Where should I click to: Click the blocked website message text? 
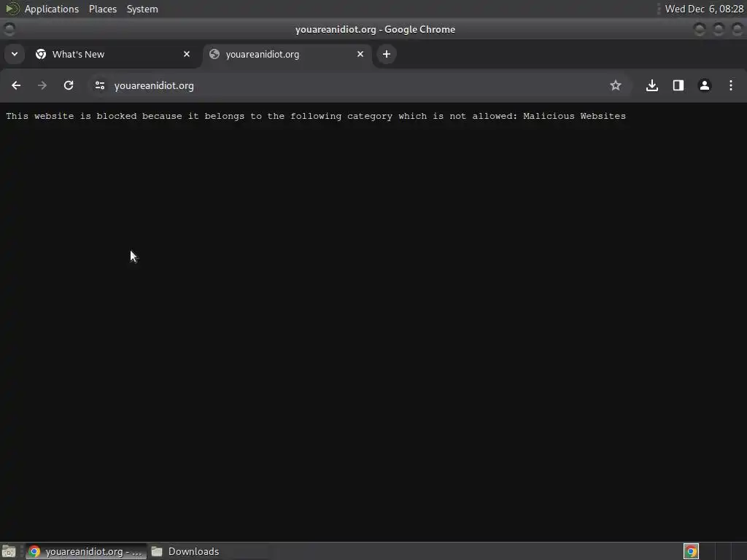(316, 116)
